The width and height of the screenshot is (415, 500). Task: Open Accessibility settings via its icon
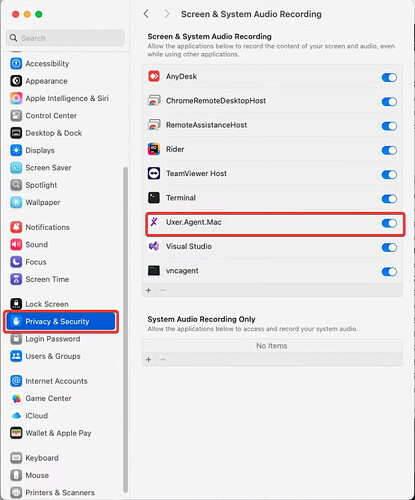(x=16, y=63)
